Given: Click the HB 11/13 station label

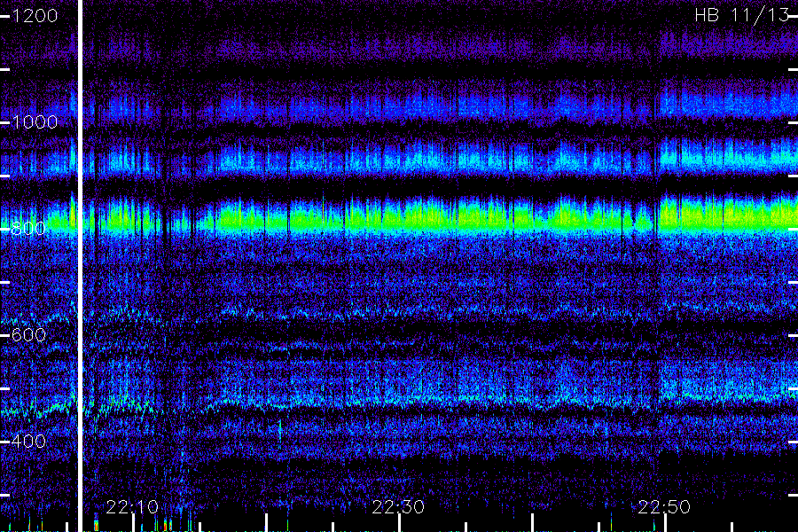Looking at the screenshot, I should [742, 15].
